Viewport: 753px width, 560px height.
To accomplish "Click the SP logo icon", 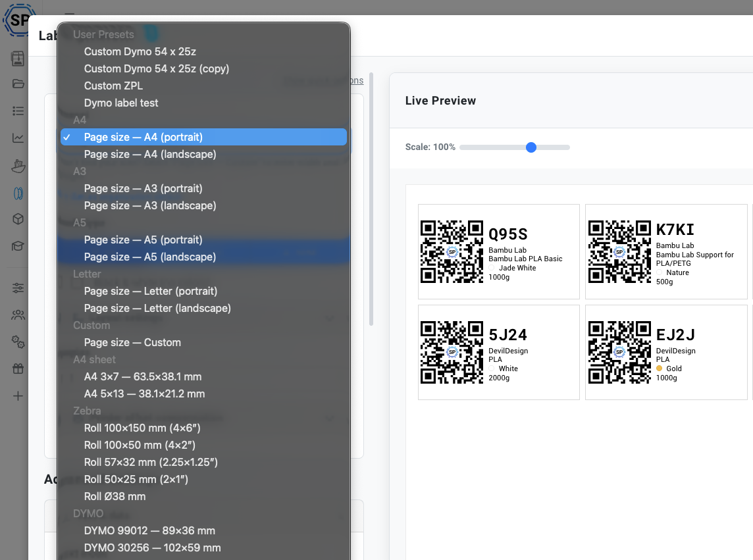I will 19,20.
